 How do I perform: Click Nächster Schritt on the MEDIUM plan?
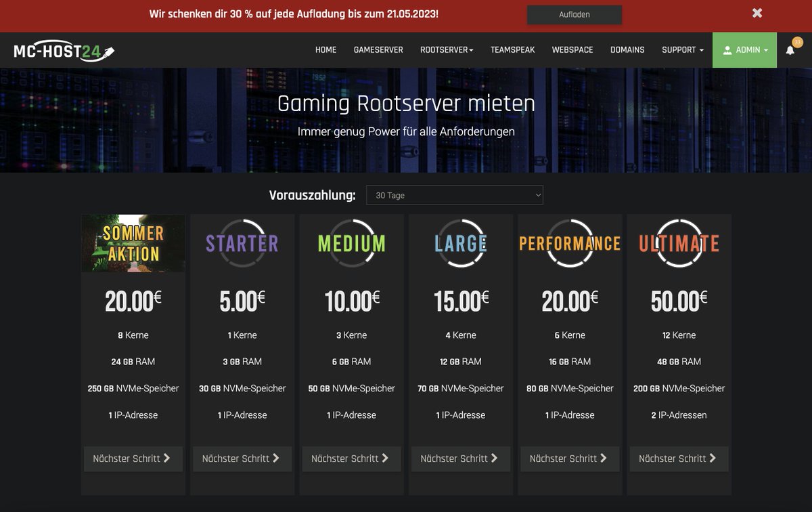351,458
